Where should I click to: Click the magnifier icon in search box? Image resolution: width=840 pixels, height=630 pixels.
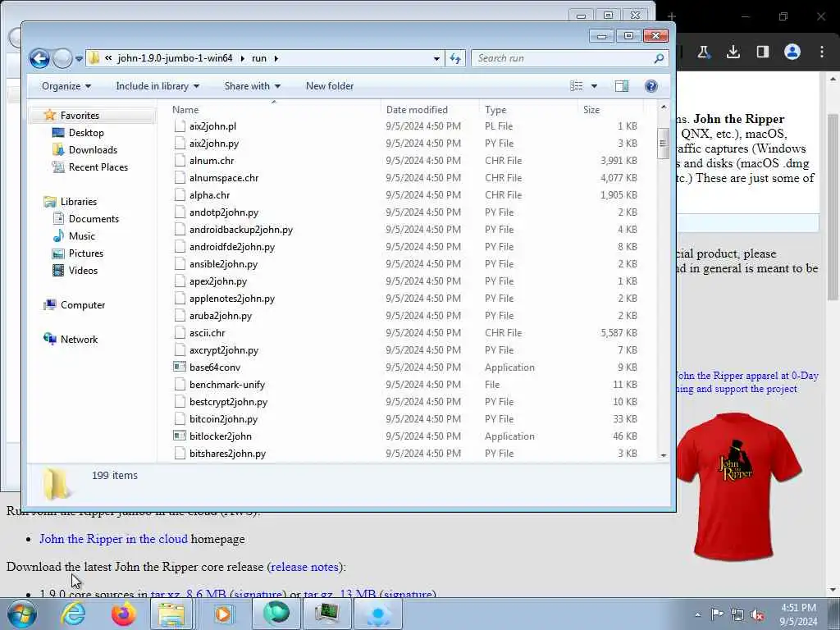click(659, 58)
